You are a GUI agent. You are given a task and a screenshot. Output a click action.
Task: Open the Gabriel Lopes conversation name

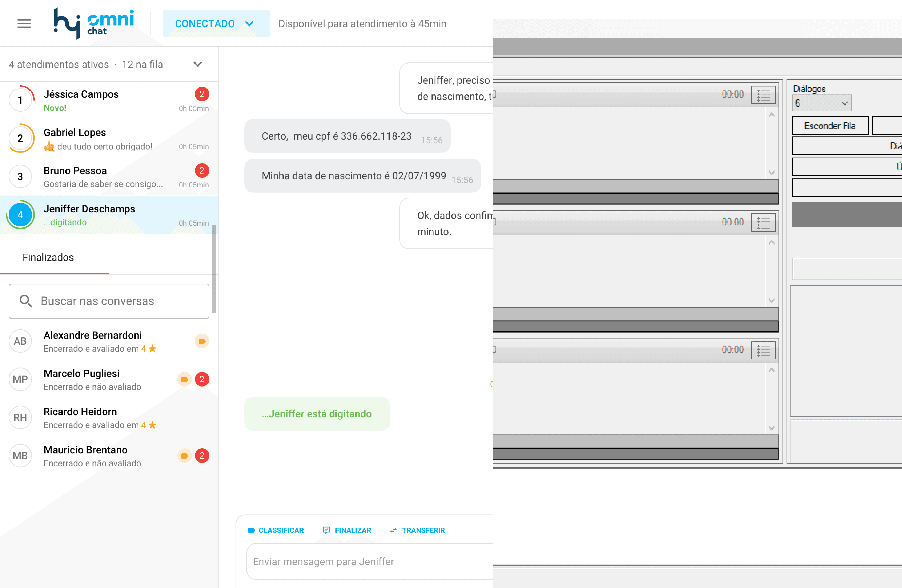click(75, 132)
